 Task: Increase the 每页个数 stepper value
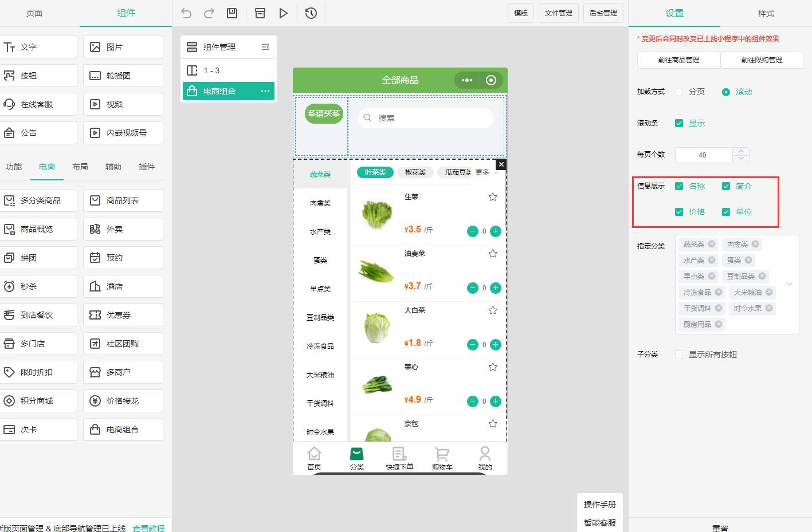coord(742,151)
